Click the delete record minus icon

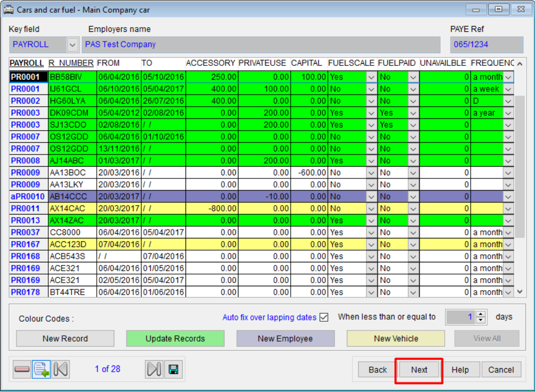22,369
